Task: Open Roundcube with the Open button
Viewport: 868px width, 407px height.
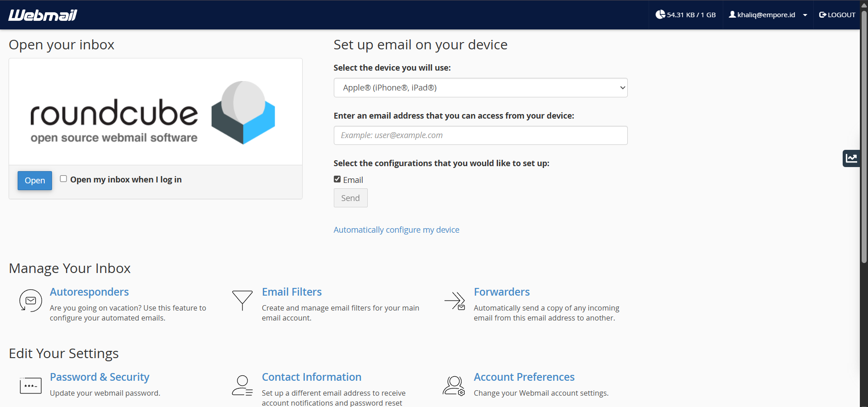Action: (35, 181)
